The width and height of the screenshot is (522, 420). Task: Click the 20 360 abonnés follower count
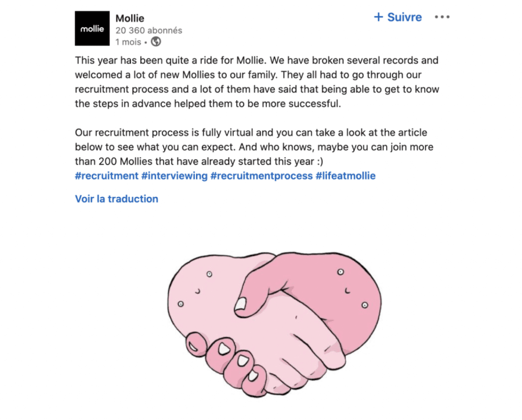point(148,30)
